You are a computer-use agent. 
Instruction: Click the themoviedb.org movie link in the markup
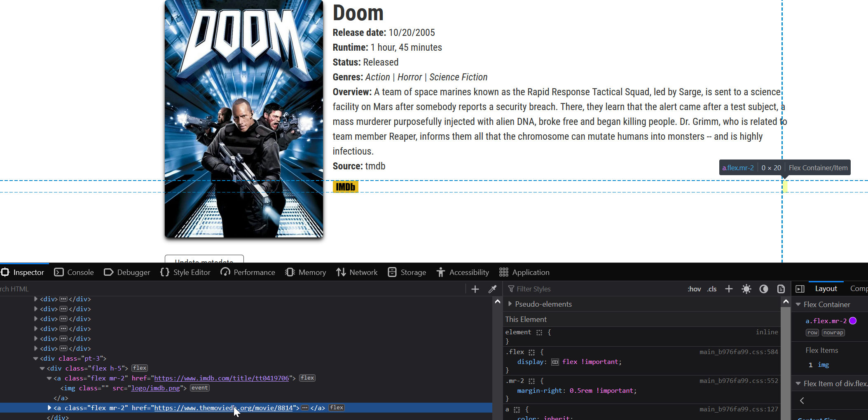click(x=224, y=408)
